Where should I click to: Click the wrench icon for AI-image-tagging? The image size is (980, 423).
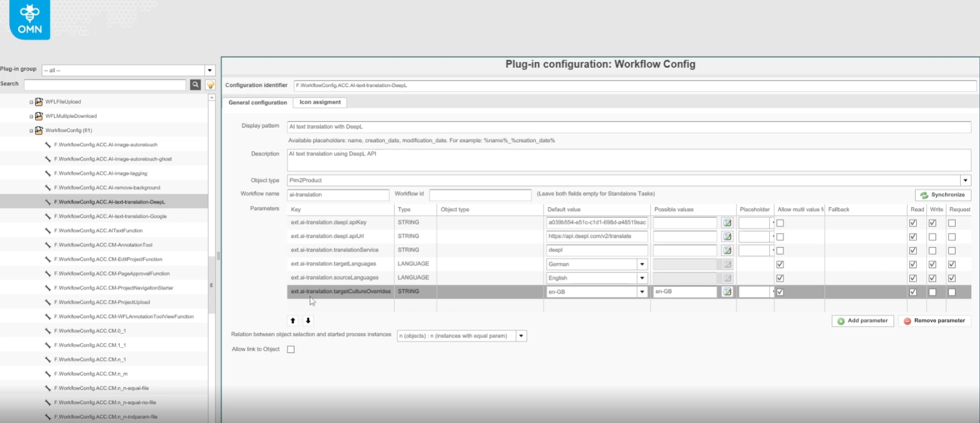pyautogui.click(x=48, y=173)
